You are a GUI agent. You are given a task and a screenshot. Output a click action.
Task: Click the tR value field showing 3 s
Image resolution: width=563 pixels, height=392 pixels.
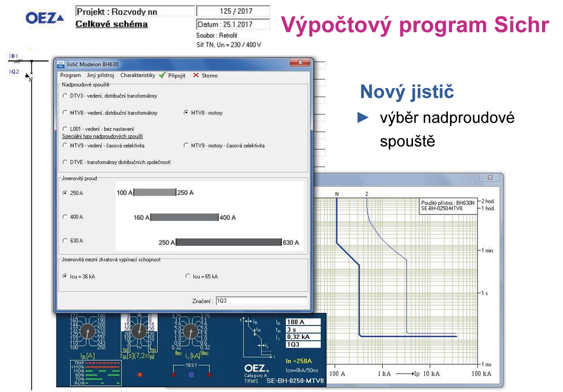coord(302,330)
